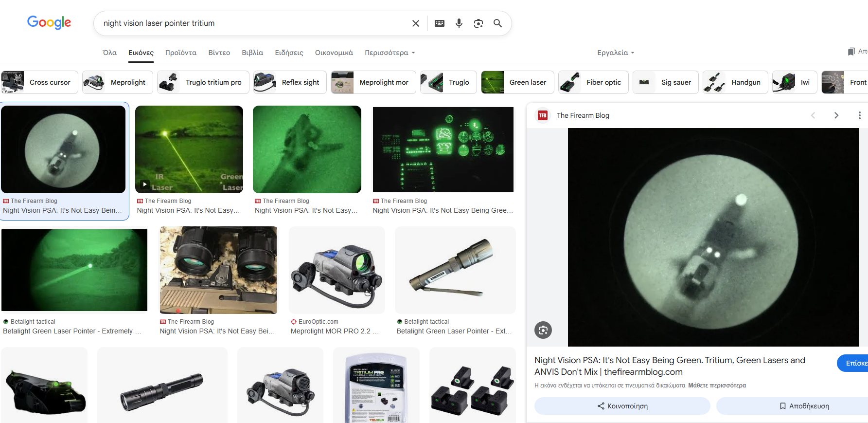The width and height of the screenshot is (868, 423).
Task: Filter by Green laser chip
Action: [517, 82]
